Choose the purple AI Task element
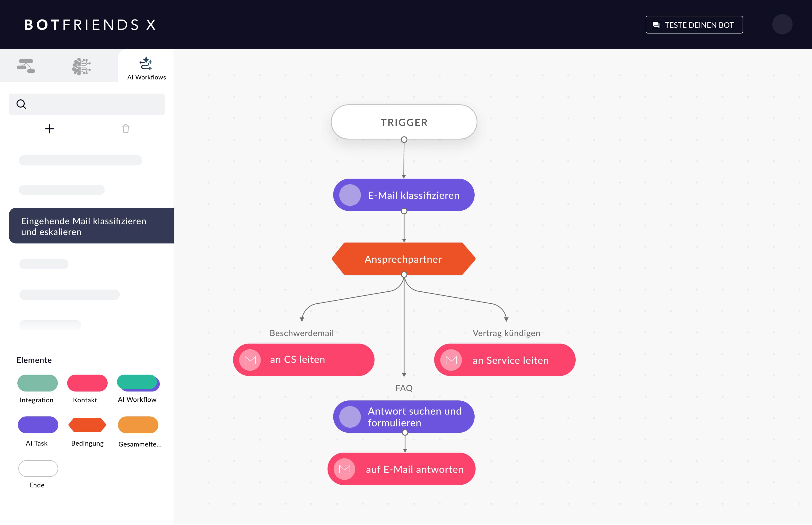812x525 pixels. click(x=38, y=425)
